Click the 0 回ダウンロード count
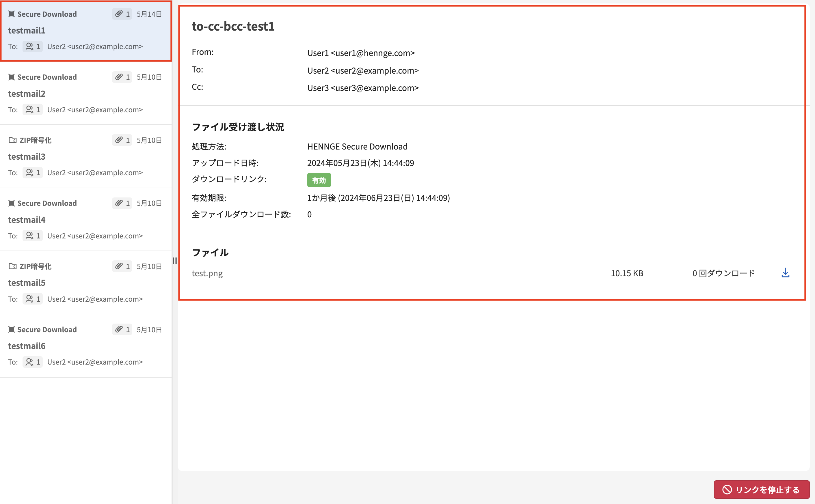 pyautogui.click(x=723, y=273)
